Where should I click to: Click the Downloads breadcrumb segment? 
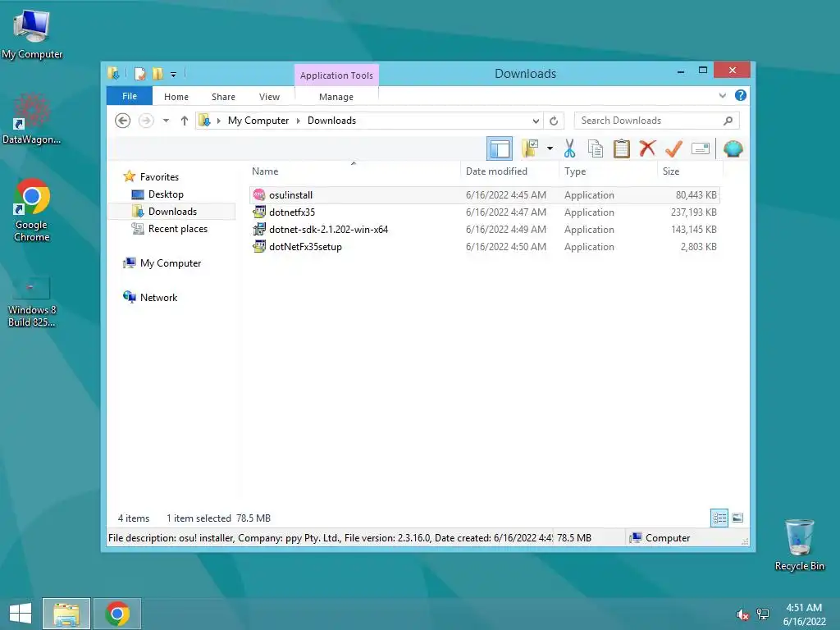(x=331, y=121)
